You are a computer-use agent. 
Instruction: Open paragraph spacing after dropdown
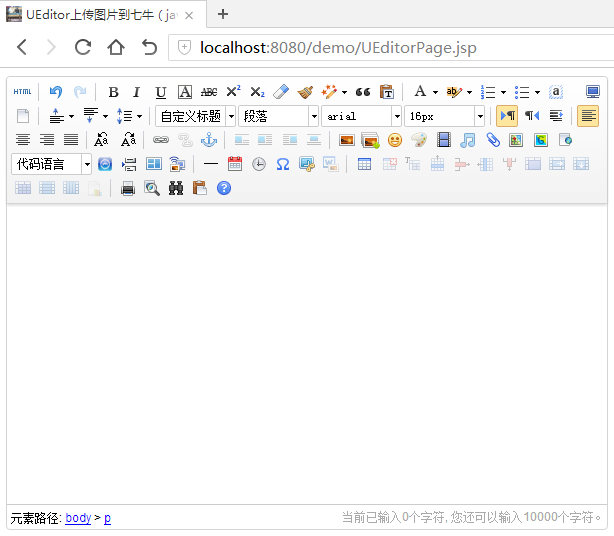(105, 116)
